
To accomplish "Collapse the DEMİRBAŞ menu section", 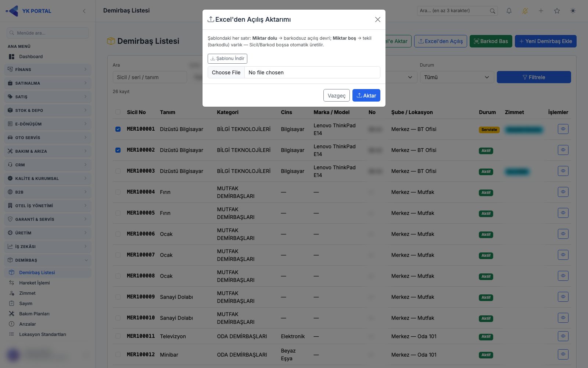I will point(48,260).
